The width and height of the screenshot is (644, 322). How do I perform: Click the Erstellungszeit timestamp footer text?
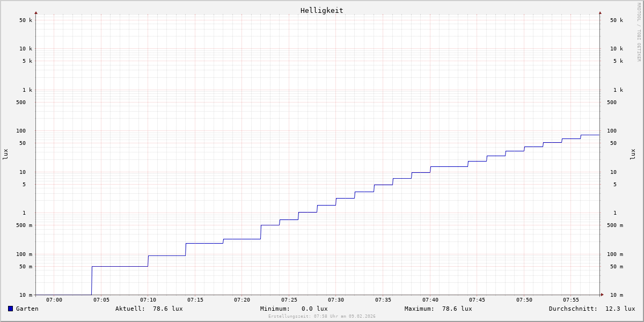321,317
